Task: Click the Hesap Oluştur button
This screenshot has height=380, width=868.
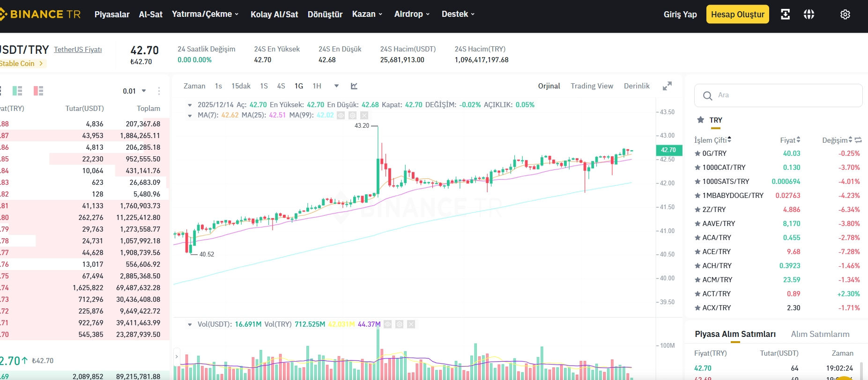Action: tap(737, 15)
